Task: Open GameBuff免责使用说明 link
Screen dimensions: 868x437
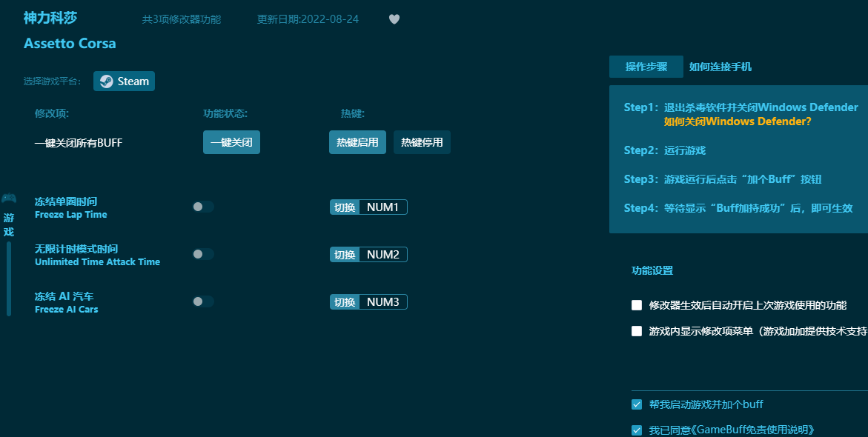Action: click(753, 430)
